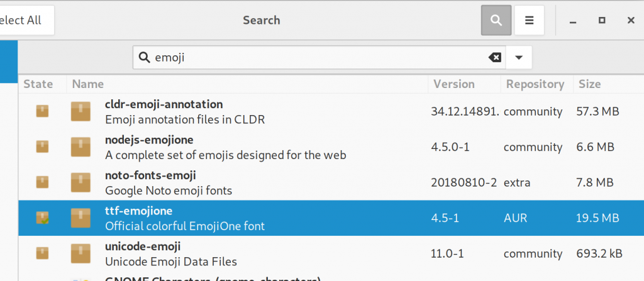The height and width of the screenshot is (281, 644).
Task: Sort packages by Size column
Action: (x=608, y=84)
